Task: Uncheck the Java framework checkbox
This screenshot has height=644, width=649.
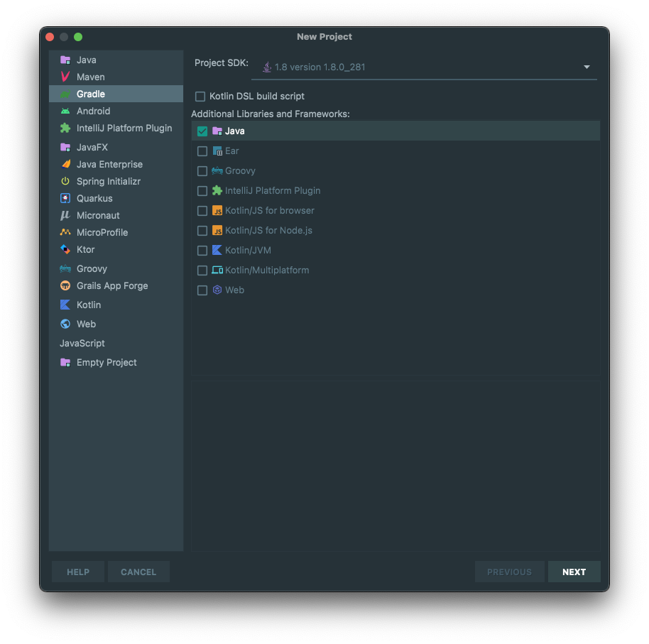Action: pyautogui.click(x=202, y=131)
